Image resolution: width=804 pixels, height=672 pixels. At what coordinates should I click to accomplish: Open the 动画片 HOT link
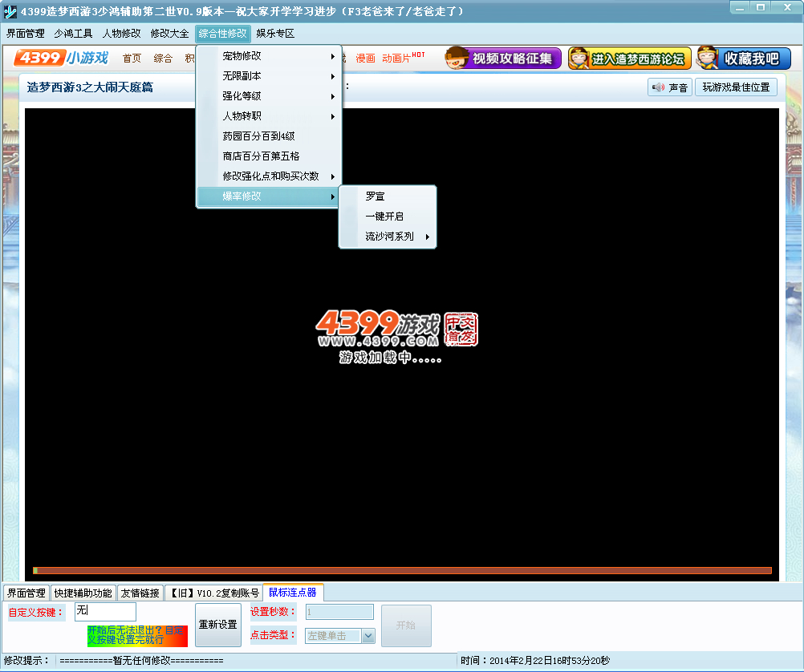pyautogui.click(x=403, y=58)
